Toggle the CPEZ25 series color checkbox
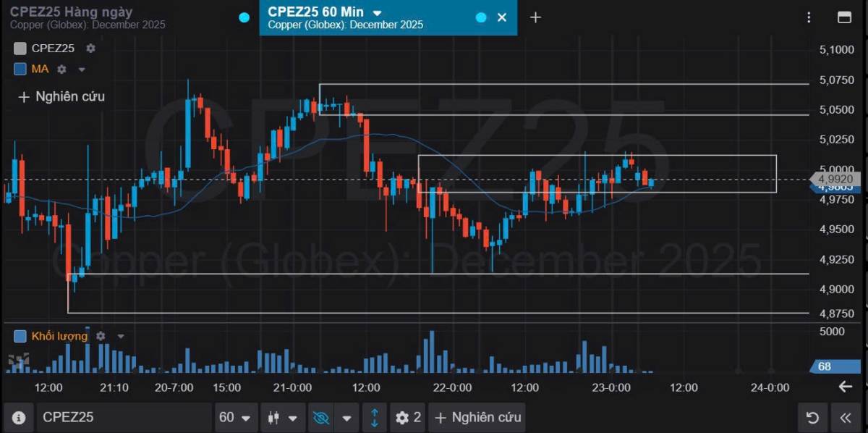The image size is (868, 433). pos(20,49)
